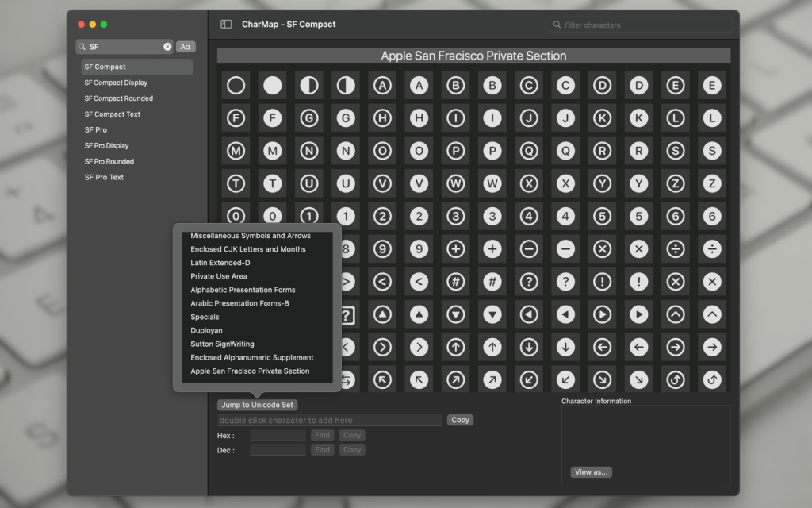The height and width of the screenshot is (508, 812).
Task: Select SF Compact Display in font list
Action: tap(116, 83)
